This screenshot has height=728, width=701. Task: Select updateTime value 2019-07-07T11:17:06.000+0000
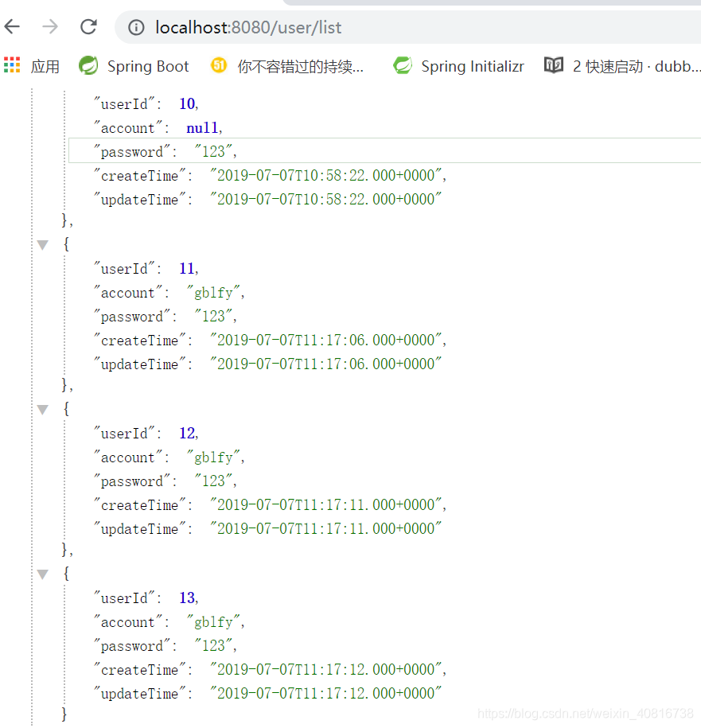coord(325,364)
